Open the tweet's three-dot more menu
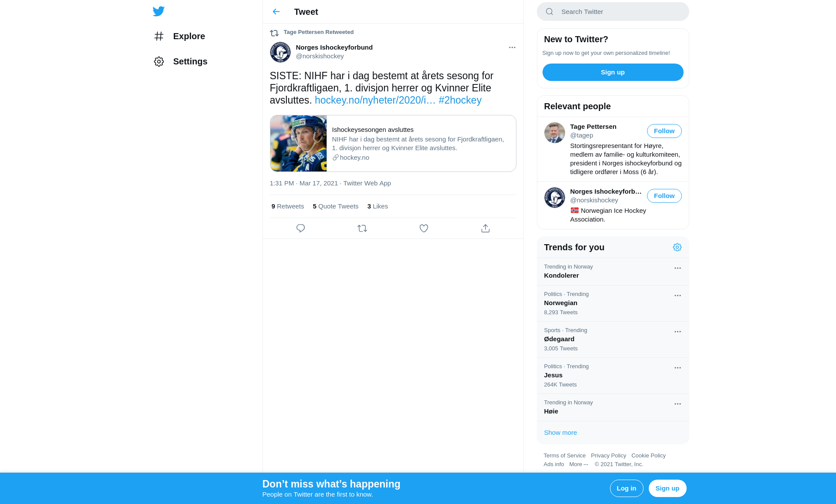 tap(512, 47)
